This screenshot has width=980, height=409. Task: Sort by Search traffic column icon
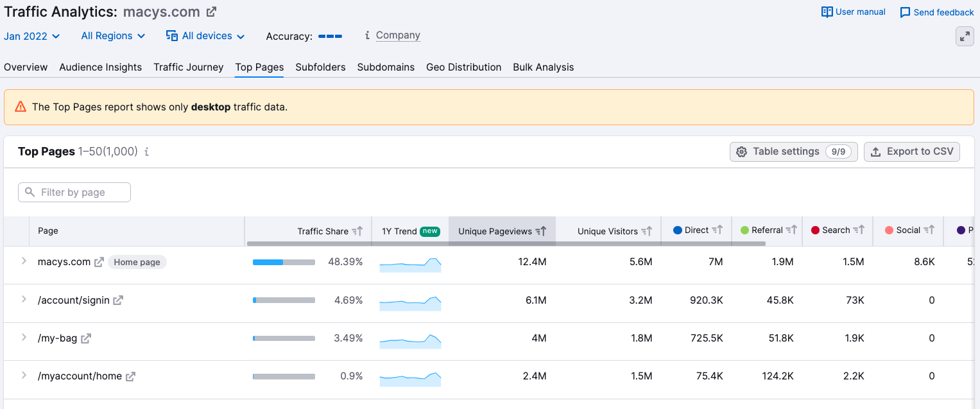coord(859,230)
